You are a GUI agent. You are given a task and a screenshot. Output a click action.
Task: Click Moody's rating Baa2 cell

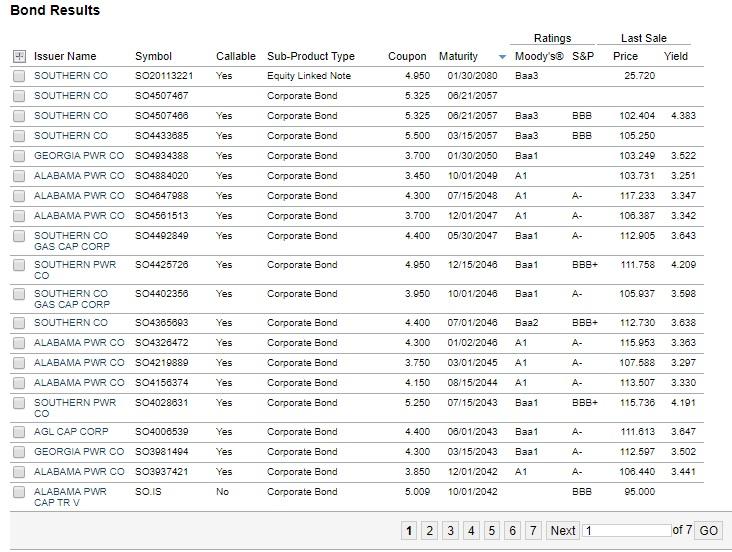pyautogui.click(x=527, y=323)
